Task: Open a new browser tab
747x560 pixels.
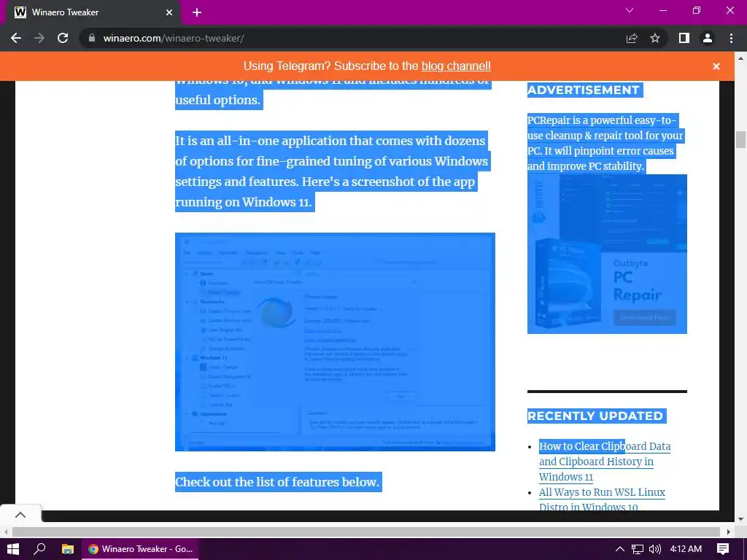Action: [197, 12]
